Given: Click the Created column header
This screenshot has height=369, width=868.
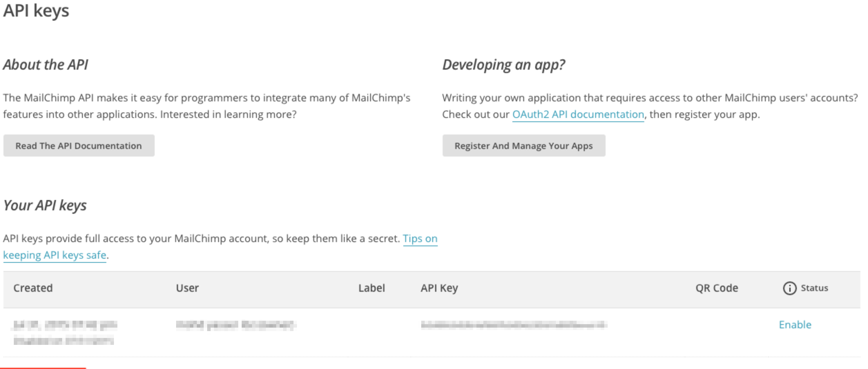Looking at the screenshot, I should click(x=33, y=288).
